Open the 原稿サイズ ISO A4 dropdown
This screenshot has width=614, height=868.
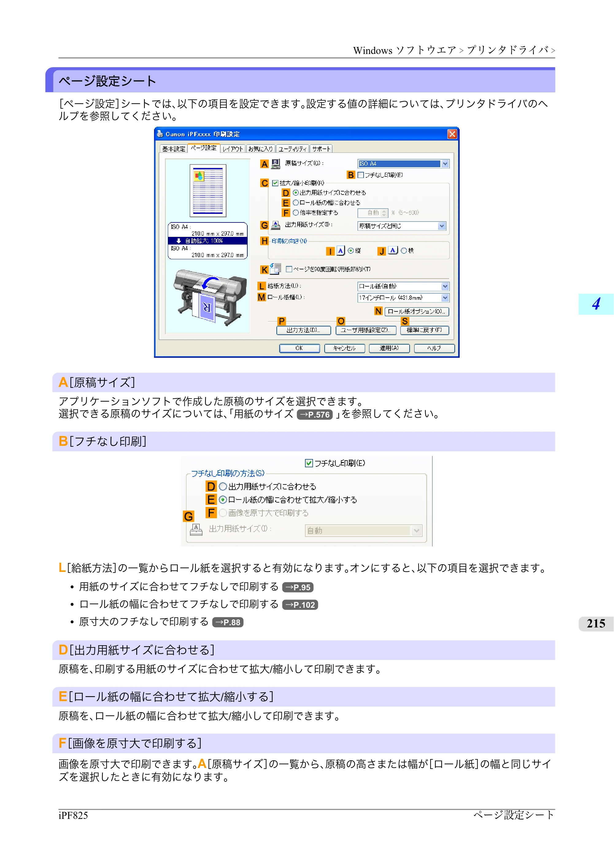point(403,164)
